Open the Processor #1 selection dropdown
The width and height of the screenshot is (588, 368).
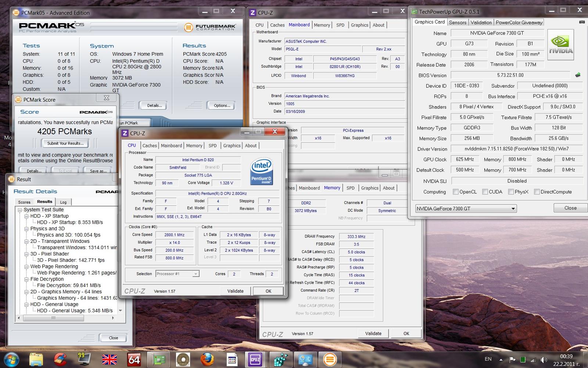177,274
